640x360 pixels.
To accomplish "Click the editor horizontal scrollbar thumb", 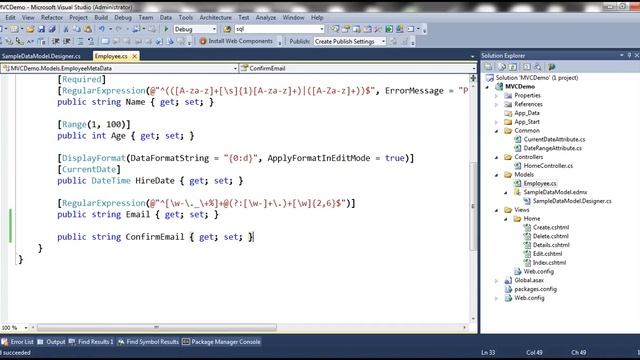I will coord(157,327).
